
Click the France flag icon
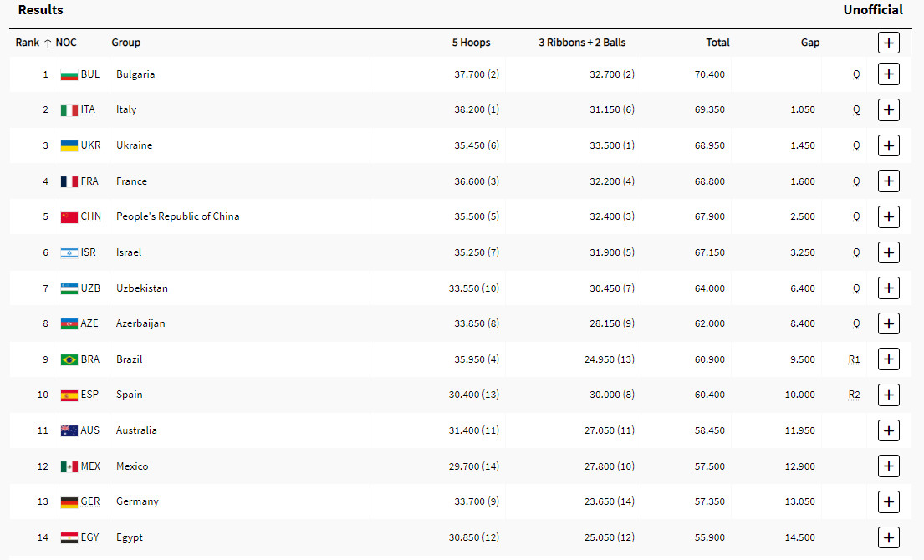click(69, 181)
